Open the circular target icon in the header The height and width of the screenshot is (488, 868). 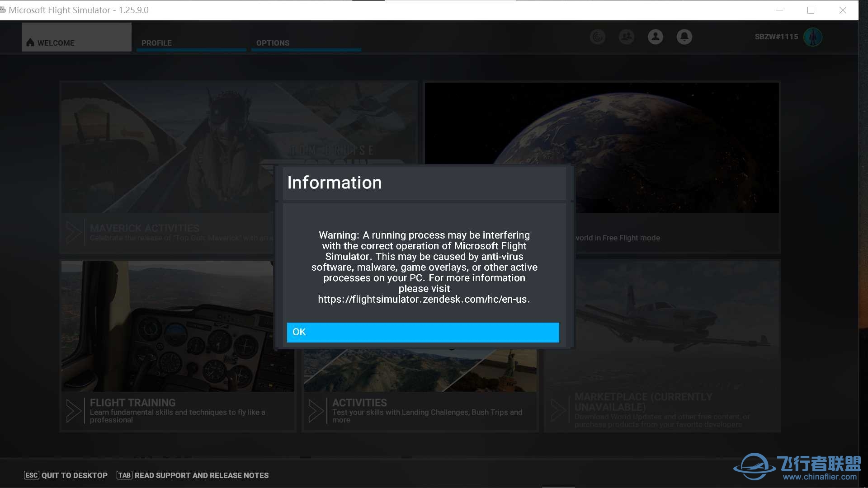[598, 37]
